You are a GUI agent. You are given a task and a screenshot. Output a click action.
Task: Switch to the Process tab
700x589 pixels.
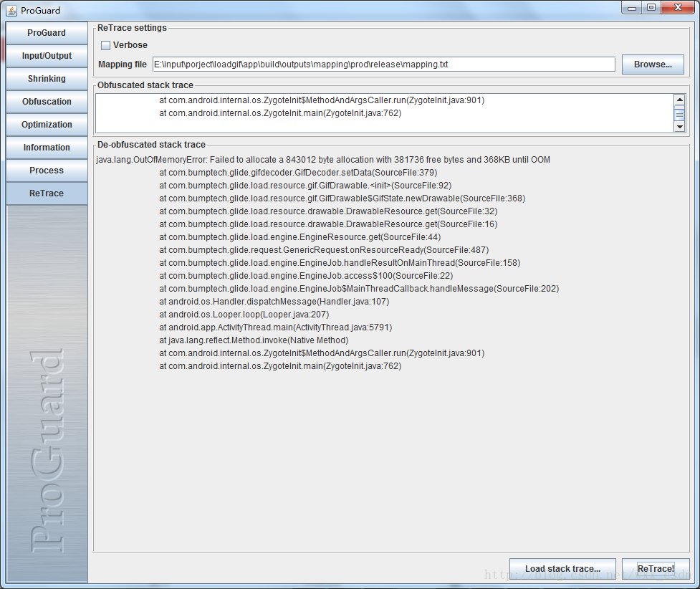pyautogui.click(x=47, y=171)
